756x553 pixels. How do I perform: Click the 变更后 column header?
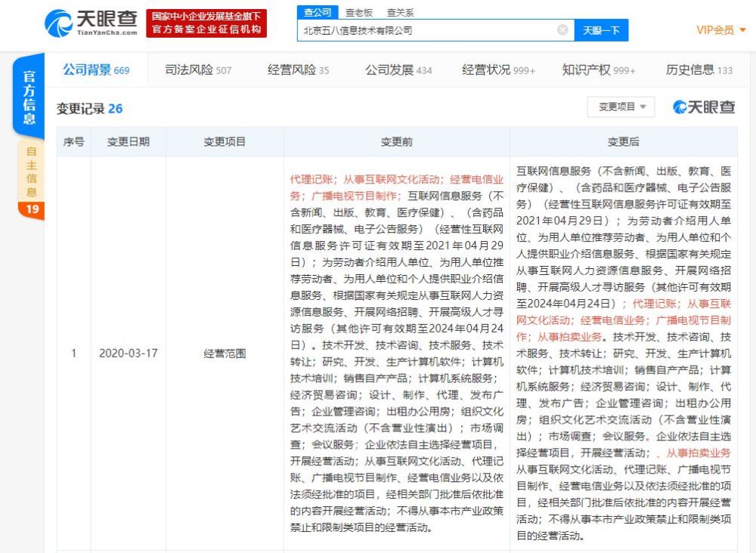[624, 141]
